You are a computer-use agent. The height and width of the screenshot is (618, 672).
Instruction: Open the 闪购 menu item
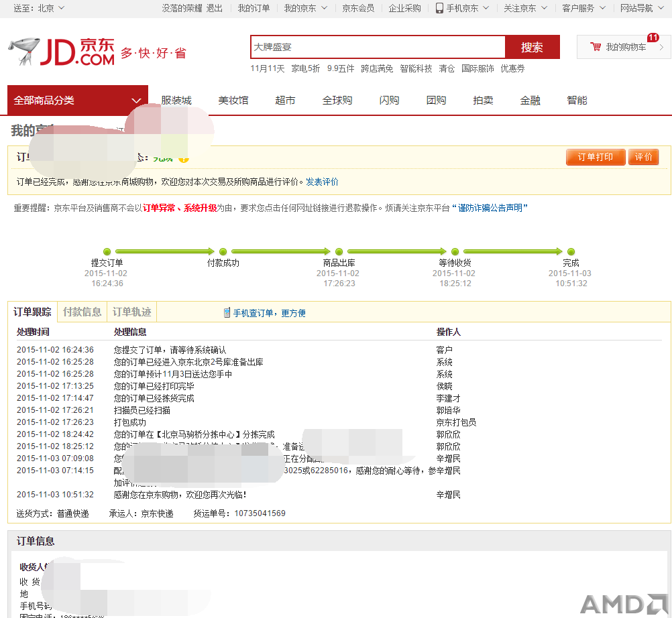point(389,101)
